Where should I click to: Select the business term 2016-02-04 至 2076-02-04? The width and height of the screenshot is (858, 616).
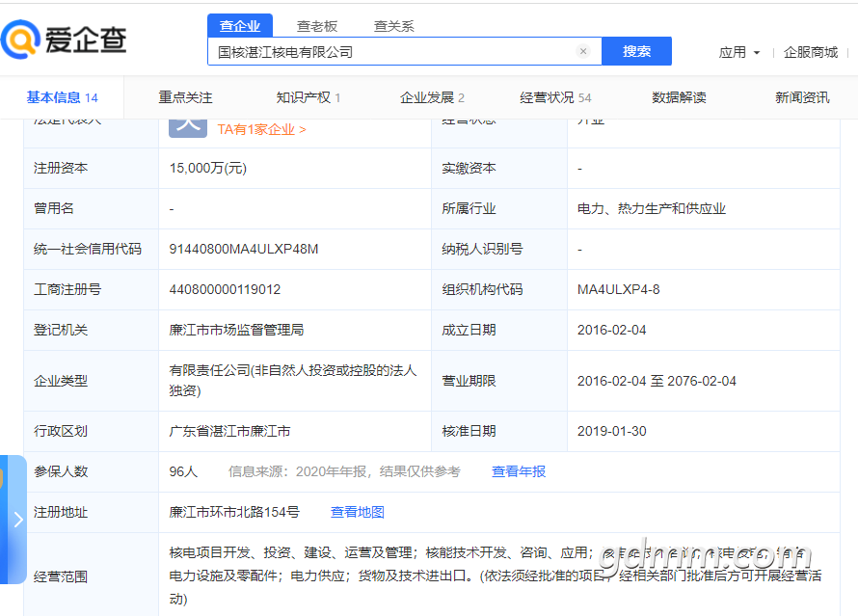point(657,382)
